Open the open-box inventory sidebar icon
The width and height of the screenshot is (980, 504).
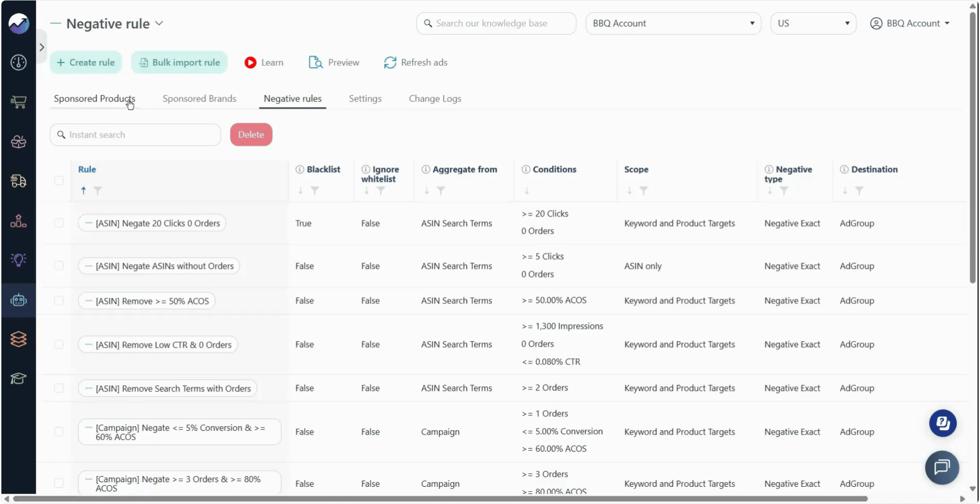click(x=19, y=141)
